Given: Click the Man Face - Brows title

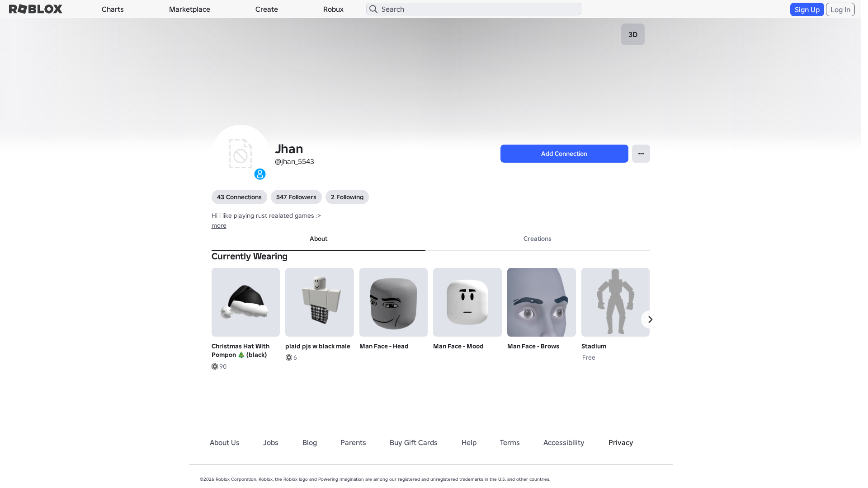Looking at the screenshot, I should pyautogui.click(x=533, y=346).
